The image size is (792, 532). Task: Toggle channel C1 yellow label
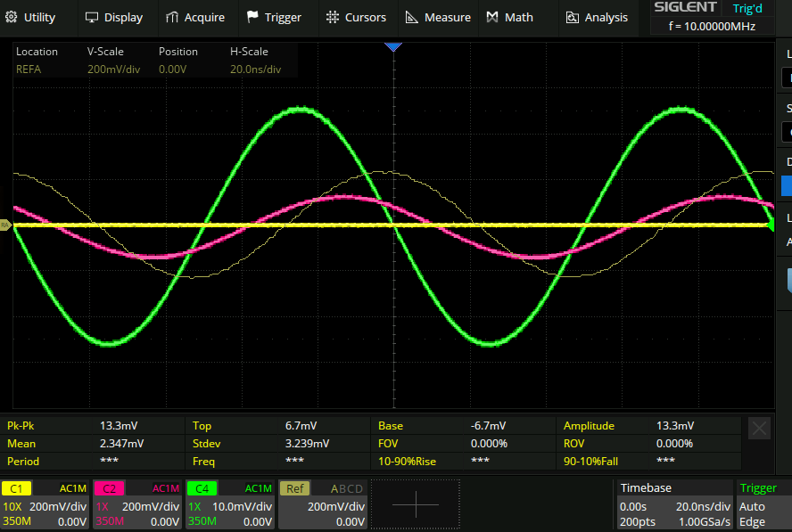[17, 488]
